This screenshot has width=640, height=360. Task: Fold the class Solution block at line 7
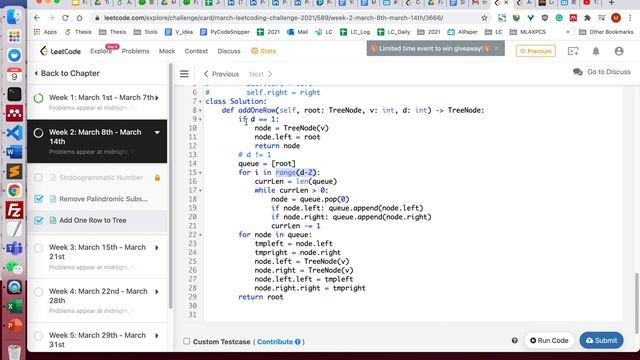[200, 102]
